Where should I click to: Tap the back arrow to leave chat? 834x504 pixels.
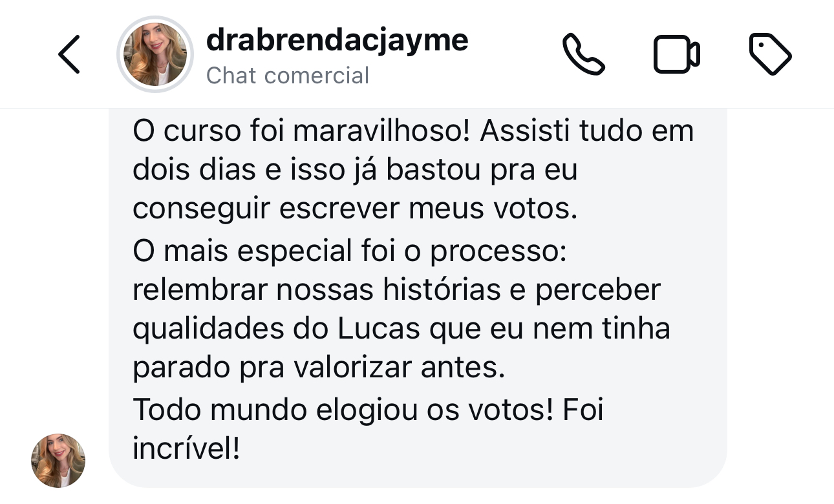[69, 55]
